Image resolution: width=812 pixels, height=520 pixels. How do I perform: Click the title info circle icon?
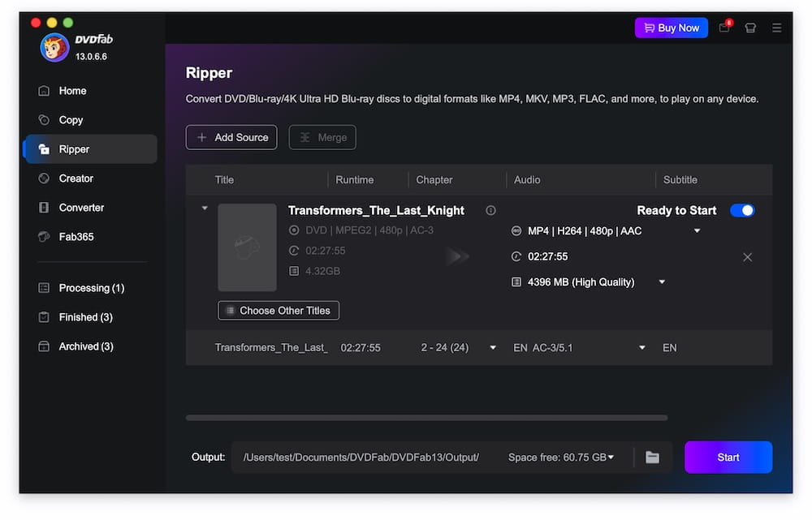(490, 210)
